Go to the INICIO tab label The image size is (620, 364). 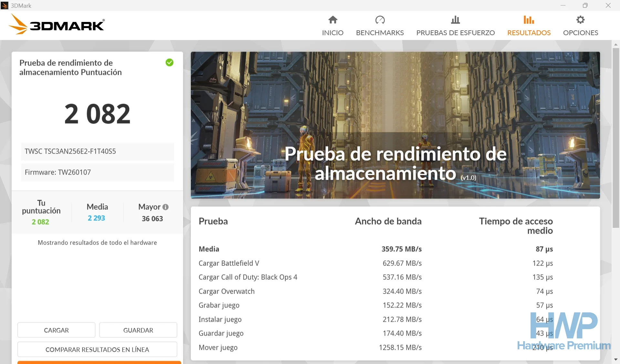tap(333, 33)
